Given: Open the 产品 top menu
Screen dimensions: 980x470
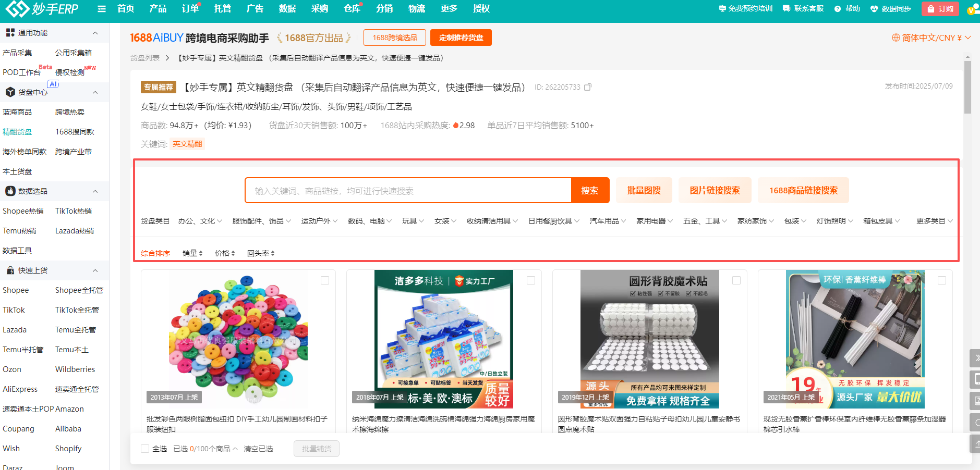Looking at the screenshot, I should [x=158, y=8].
